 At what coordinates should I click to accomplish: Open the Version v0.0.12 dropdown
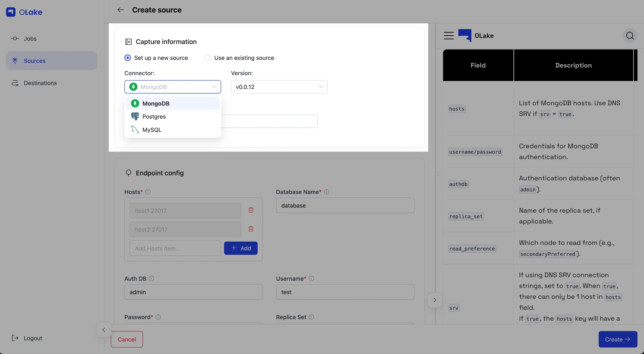tap(279, 87)
